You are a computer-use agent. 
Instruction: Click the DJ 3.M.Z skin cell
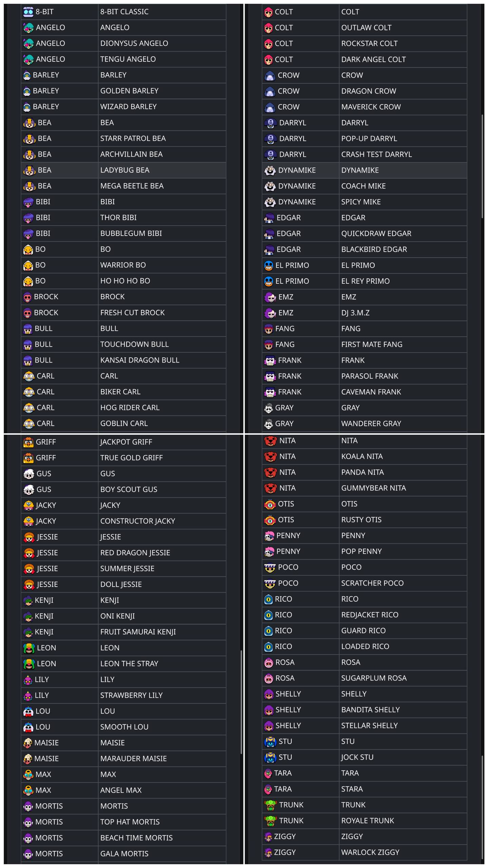(x=403, y=313)
